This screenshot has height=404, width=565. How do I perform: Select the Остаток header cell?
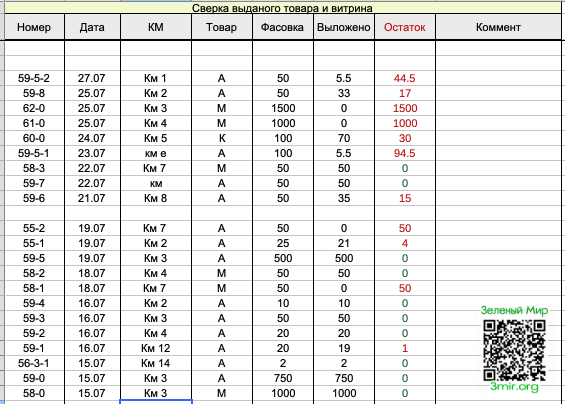pos(405,27)
